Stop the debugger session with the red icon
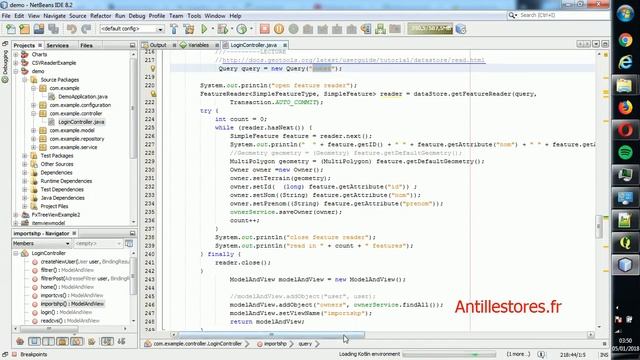640x360 pixels. coord(264,29)
